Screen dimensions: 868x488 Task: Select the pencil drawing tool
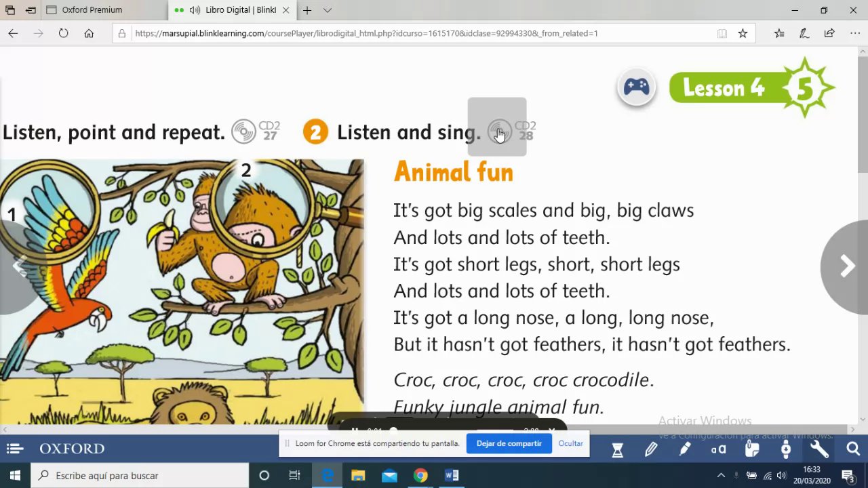click(x=651, y=449)
